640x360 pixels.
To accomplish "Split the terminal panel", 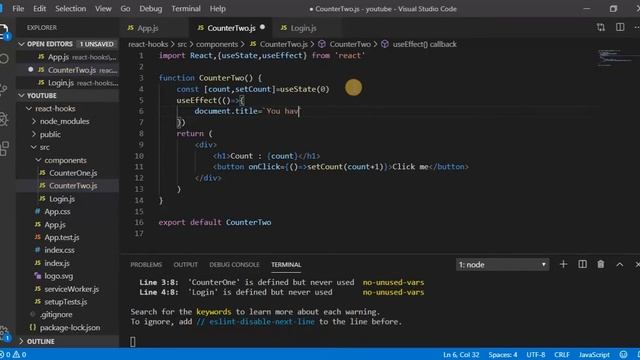I will (x=582, y=264).
